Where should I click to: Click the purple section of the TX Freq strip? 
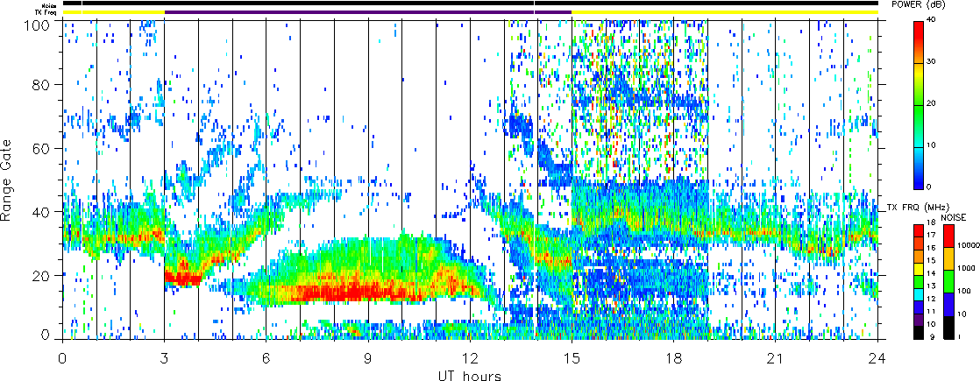[368, 12]
